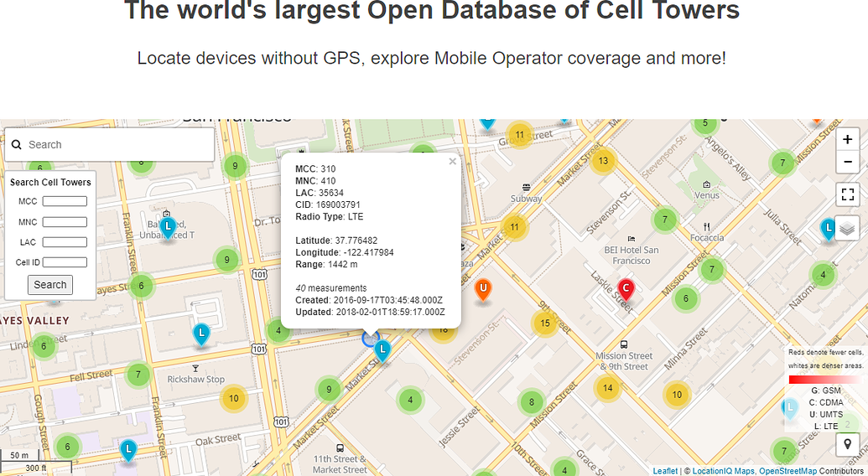The width and height of the screenshot is (868, 476).
Task: Toggle full screen map view
Action: pyautogui.click(x=847, y=194)
